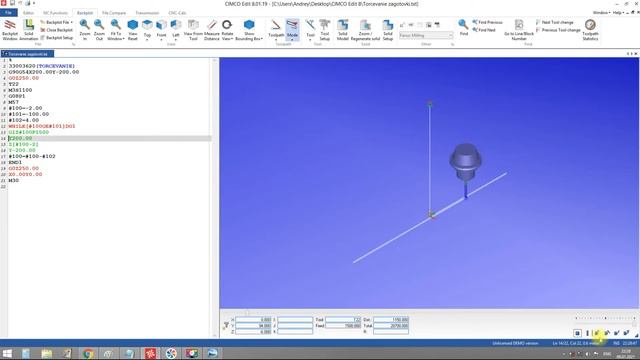Open the Window menu
The width and height of the screenshot is (640, 360).
coord(602,13)
